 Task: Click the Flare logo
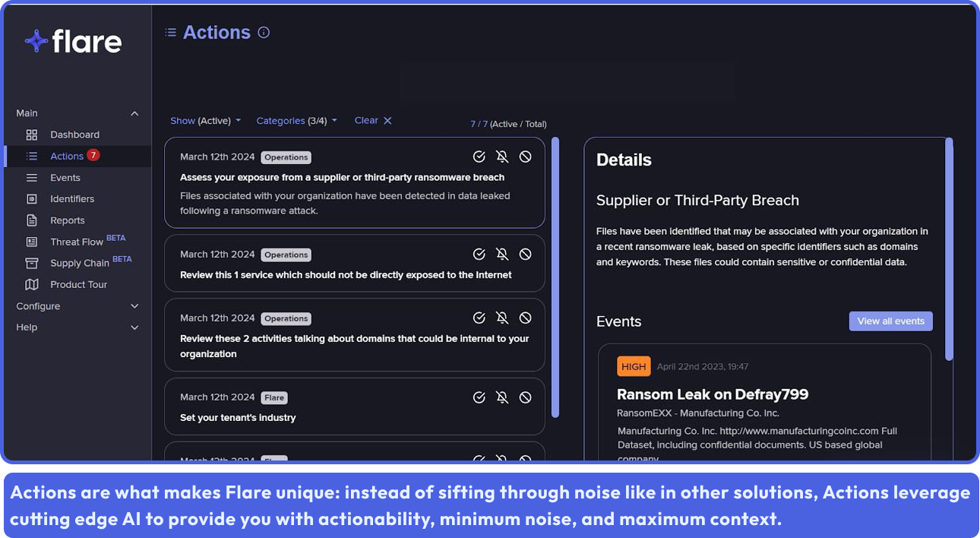73,41
